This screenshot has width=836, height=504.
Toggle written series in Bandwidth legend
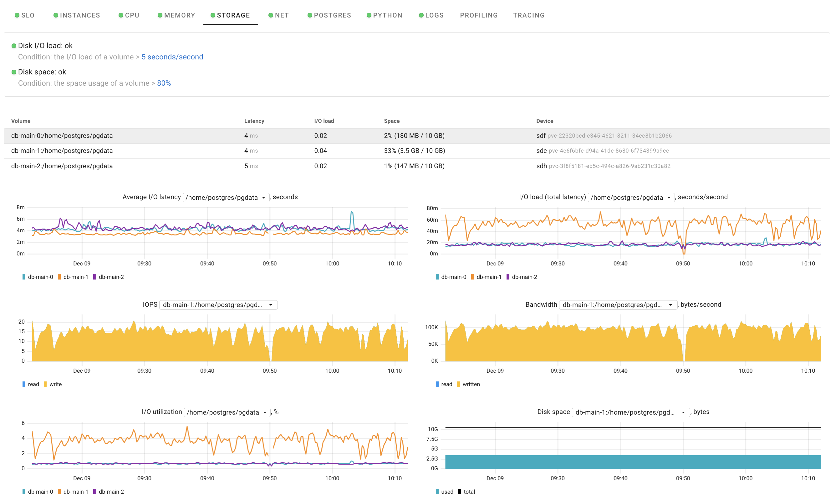point(469,384)
